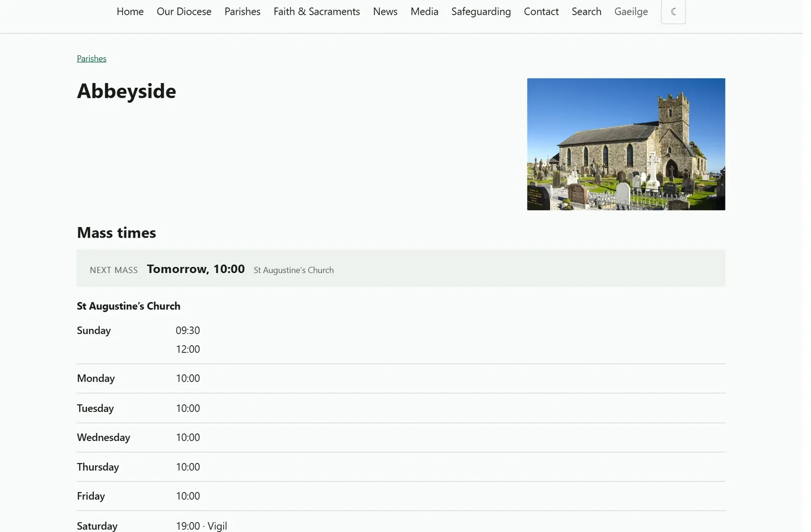The width and height of the screenshot is (811, 532).
Task: Click the Monday row label
Action: [96, 378]
